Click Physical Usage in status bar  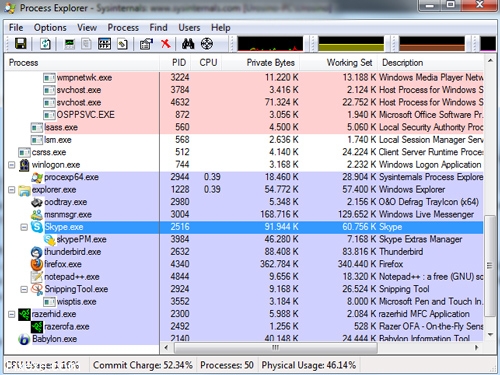coord(308,365)
